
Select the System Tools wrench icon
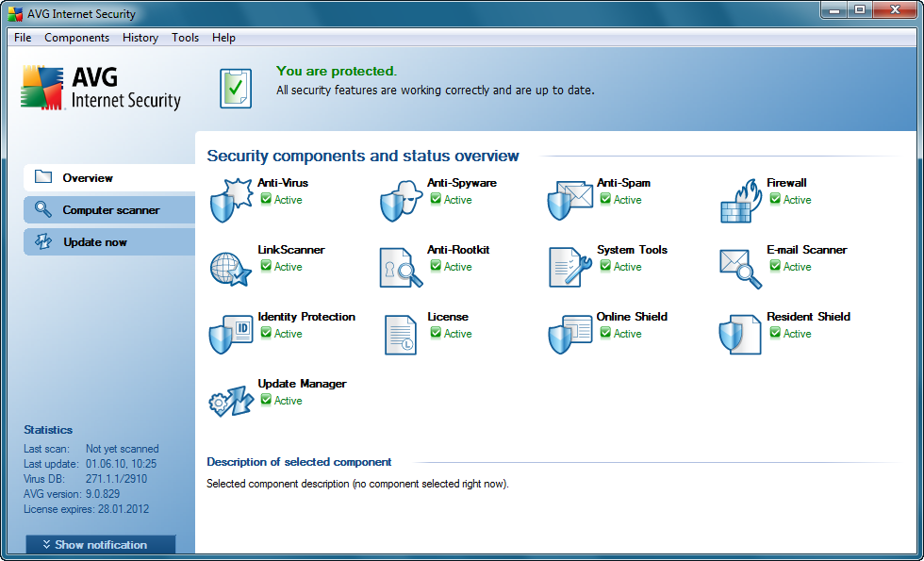point(569,267)
